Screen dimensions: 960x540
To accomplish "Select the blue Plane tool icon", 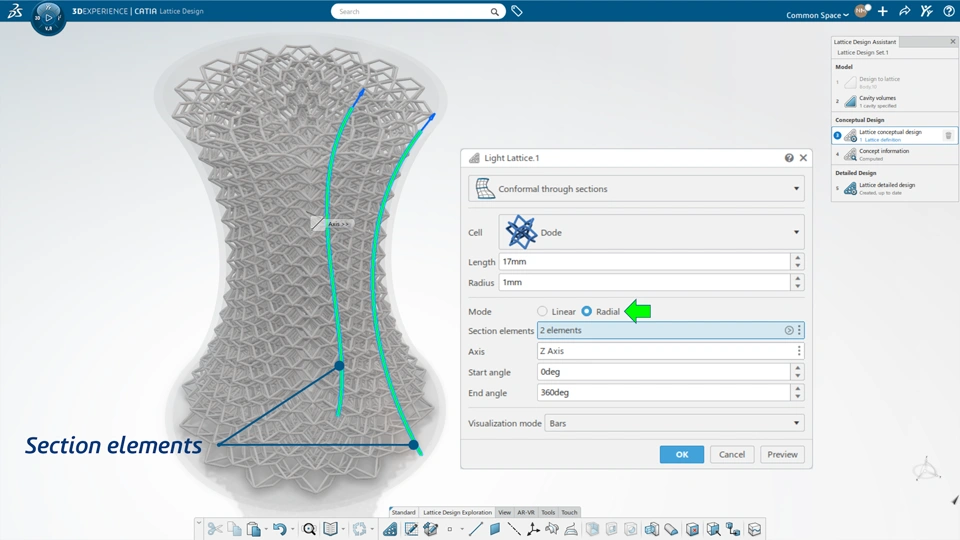I will point(495,529).
